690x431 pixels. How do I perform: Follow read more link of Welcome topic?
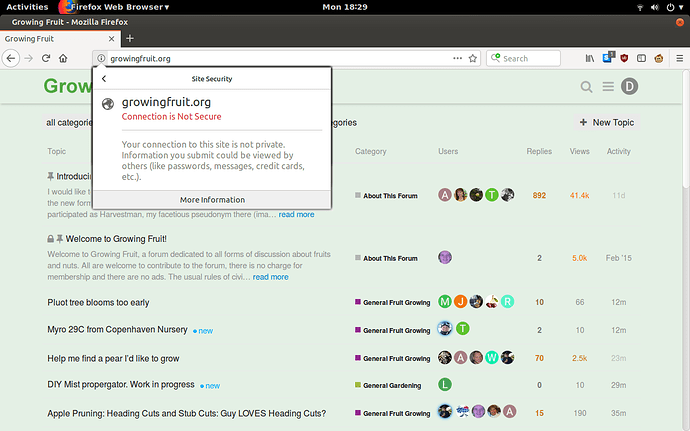point(271,277)
